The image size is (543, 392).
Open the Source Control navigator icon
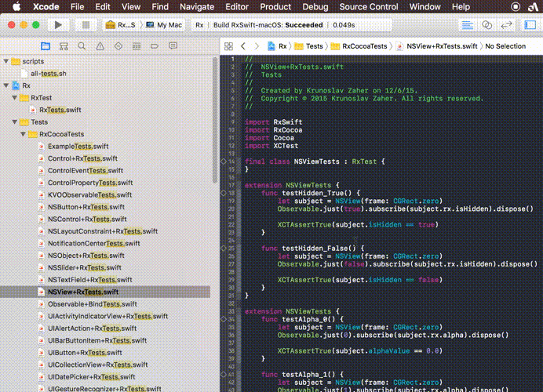pyautogui.click(x=64, y=46)
